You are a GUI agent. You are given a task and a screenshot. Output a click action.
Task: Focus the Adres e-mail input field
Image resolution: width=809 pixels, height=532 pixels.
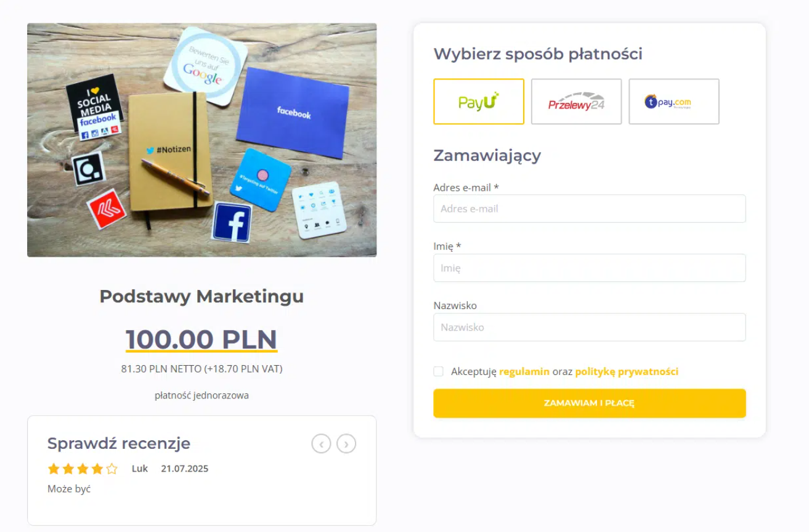[x=590, y=209]
